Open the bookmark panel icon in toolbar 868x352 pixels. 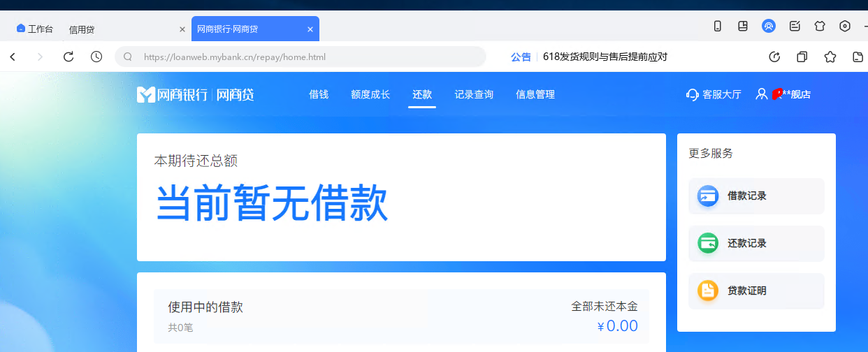pyautogui.click(x=743, y=26)
